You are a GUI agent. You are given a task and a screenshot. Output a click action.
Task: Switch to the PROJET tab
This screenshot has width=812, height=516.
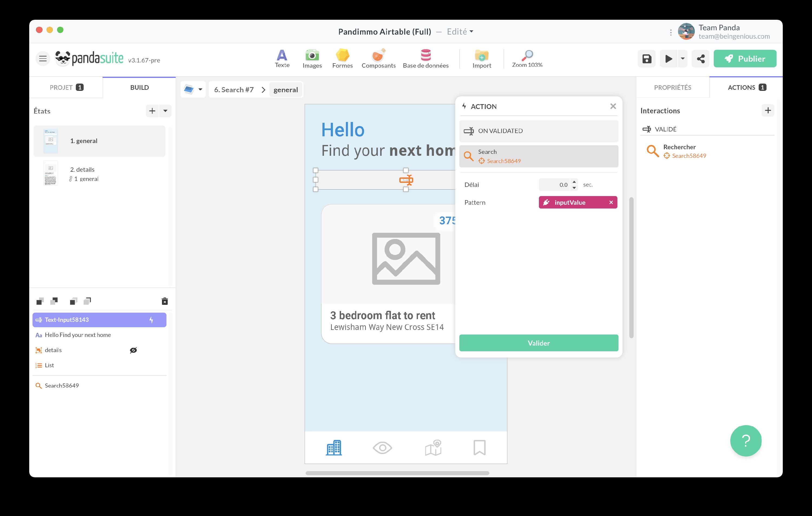coord(66,87)
